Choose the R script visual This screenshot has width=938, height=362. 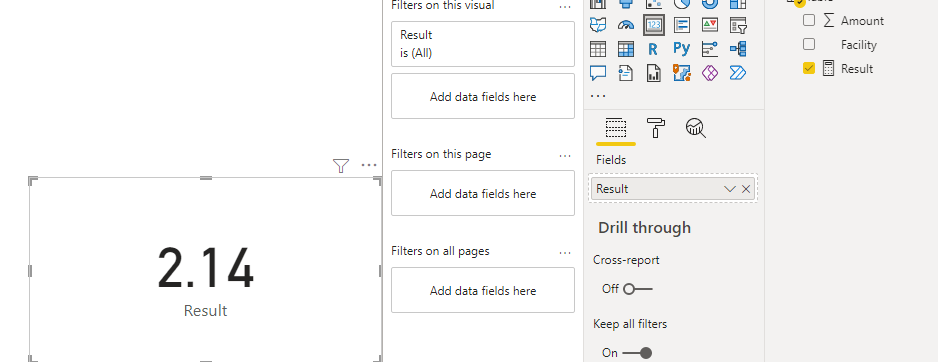click(x=654, y=48)
